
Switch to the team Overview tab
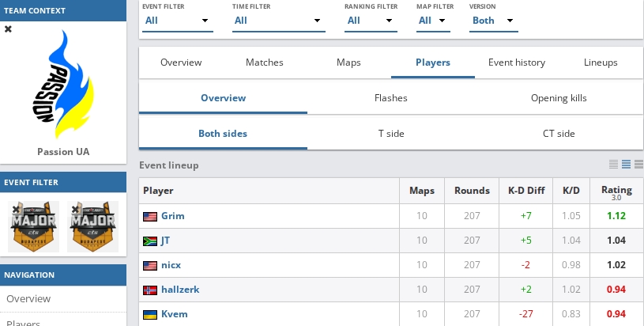181,63
